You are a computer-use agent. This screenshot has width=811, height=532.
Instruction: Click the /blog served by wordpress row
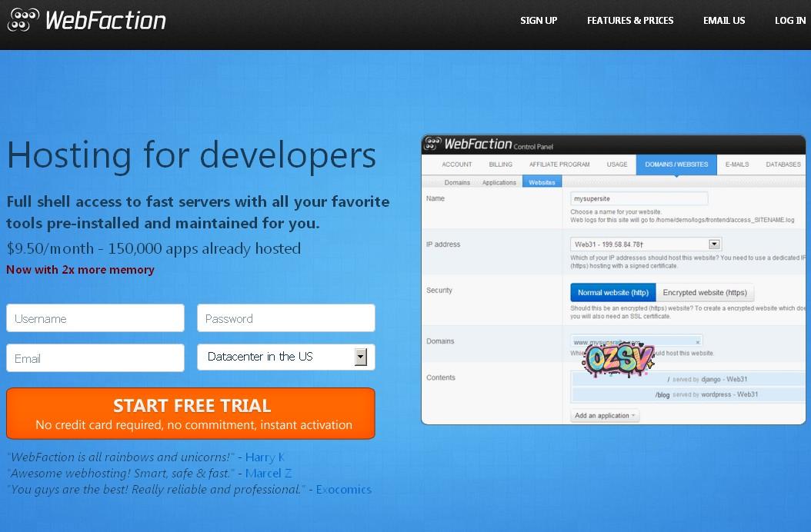688,394
